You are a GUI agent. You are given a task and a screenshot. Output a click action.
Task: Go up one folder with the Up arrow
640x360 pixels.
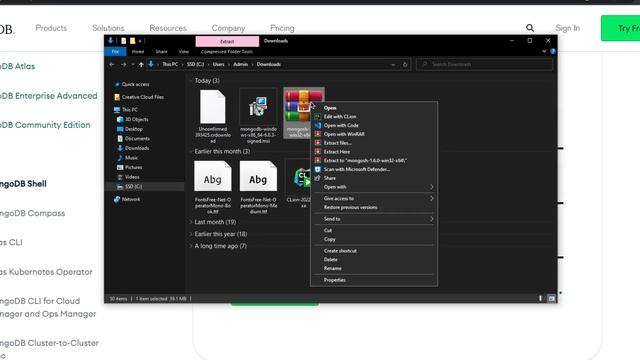pos(141,64)
